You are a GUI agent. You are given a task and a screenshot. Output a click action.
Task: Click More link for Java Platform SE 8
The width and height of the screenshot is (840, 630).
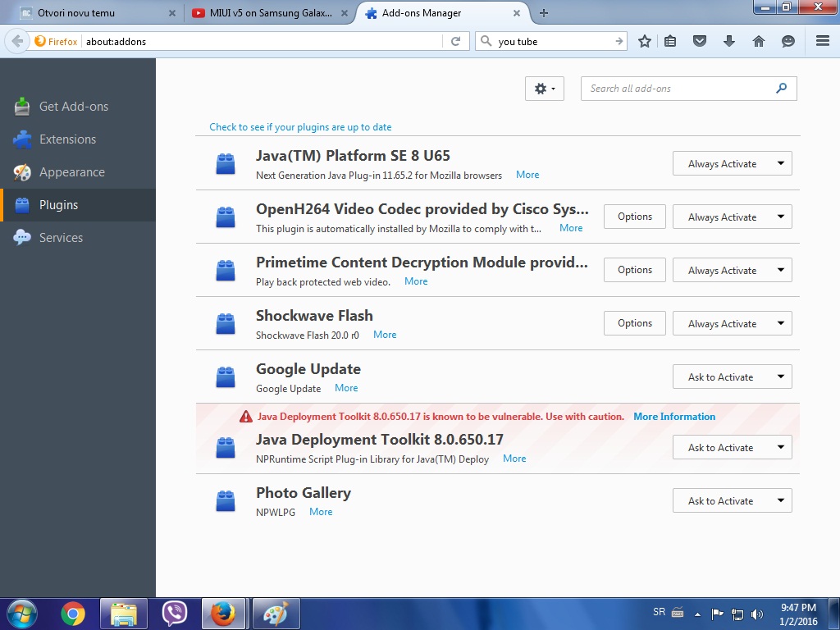527,175
